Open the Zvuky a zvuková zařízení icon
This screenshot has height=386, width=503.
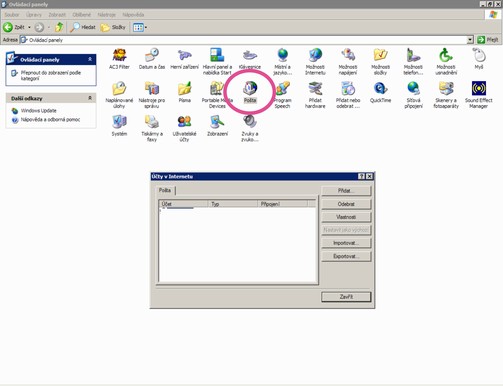click(250, 128)
